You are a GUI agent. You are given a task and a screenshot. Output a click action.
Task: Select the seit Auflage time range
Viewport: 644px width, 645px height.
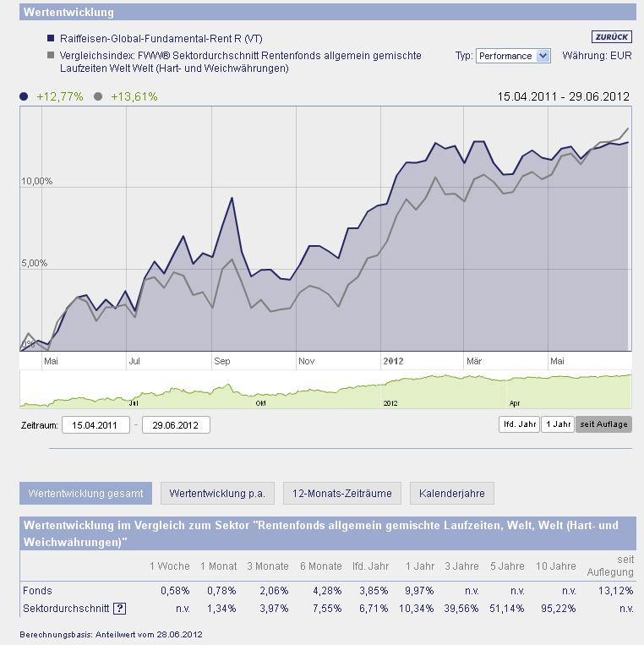(603, 424)
